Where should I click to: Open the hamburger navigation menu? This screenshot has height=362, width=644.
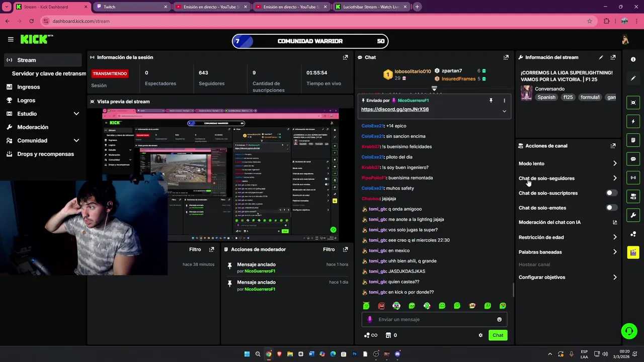coord(11,39)
